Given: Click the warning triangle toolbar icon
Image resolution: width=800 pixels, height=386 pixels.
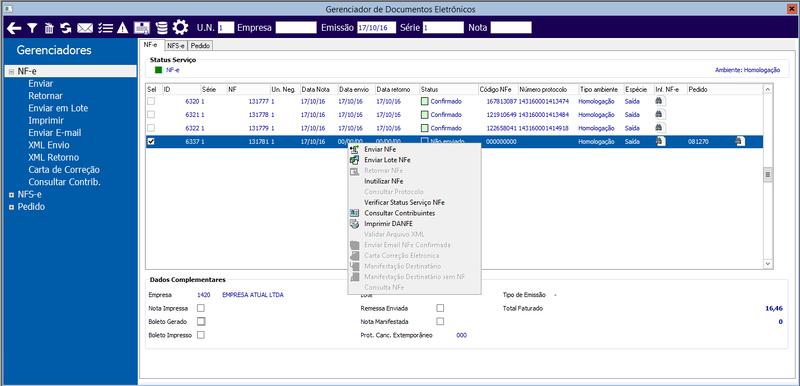Looking at the screenshot, I should [x=122, y=28].
